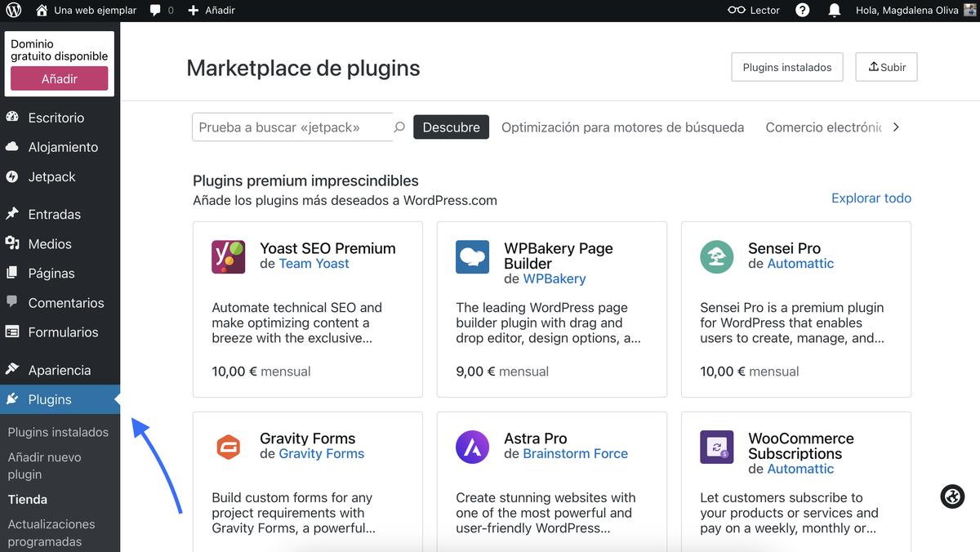The height and width of the screenshot is (552, 980).
Task: Open the Medios section in the sidebar
Action: [51, 243]
